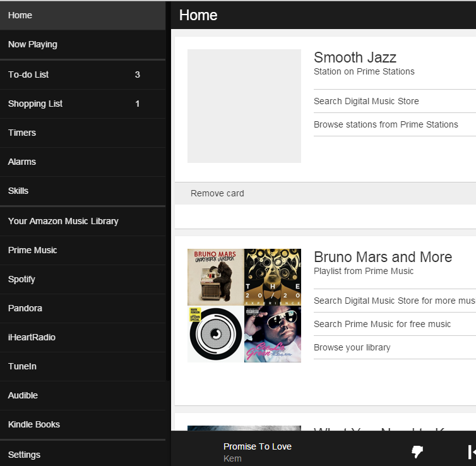
Task: Open Pandora from the sidebar
Action: [83, 308]
